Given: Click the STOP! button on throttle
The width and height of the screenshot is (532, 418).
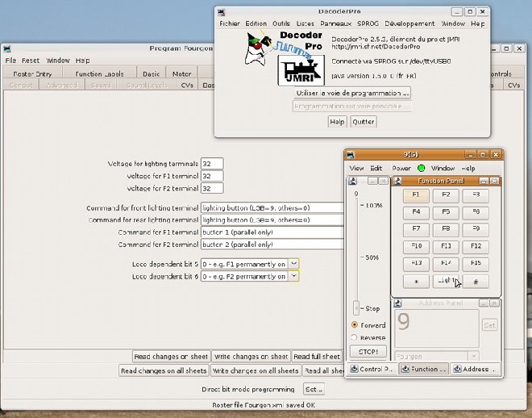Looking at the screenshot, I should pos(368,352).
